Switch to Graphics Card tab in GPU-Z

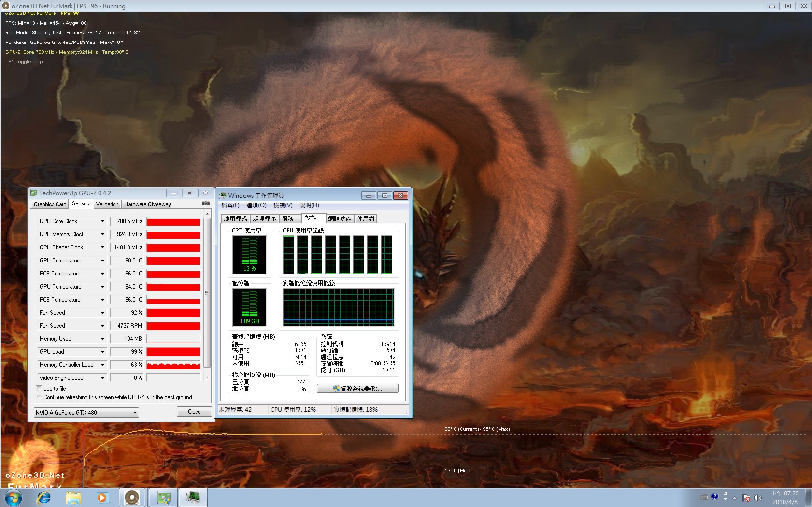point(50,204)
